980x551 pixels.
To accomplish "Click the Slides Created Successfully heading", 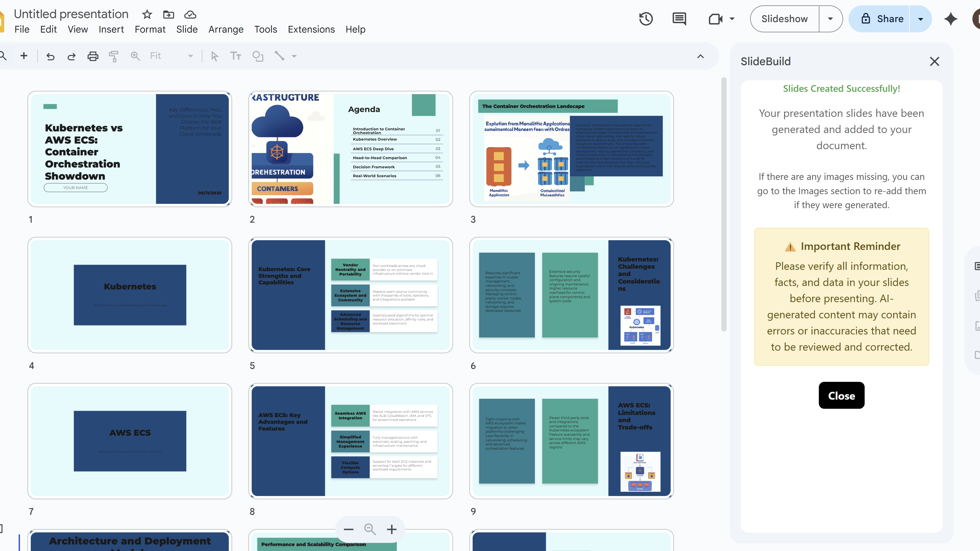I will pos(841,89).
